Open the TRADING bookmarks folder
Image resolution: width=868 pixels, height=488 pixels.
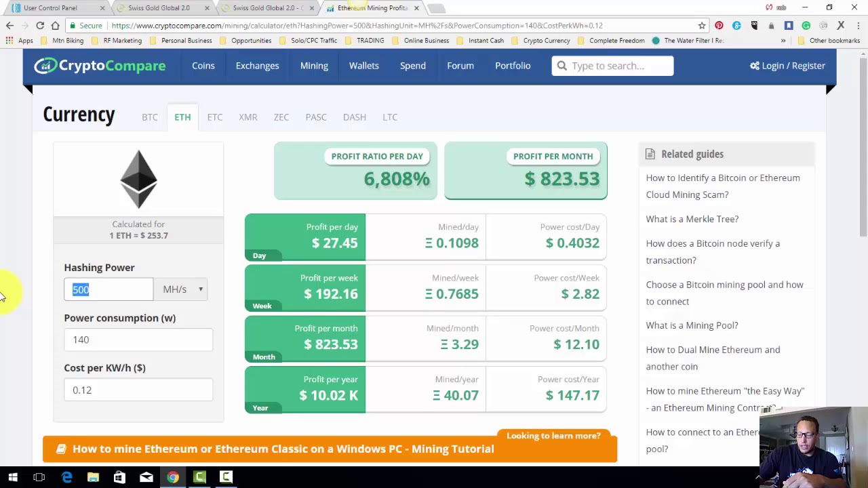coord(364,41)
